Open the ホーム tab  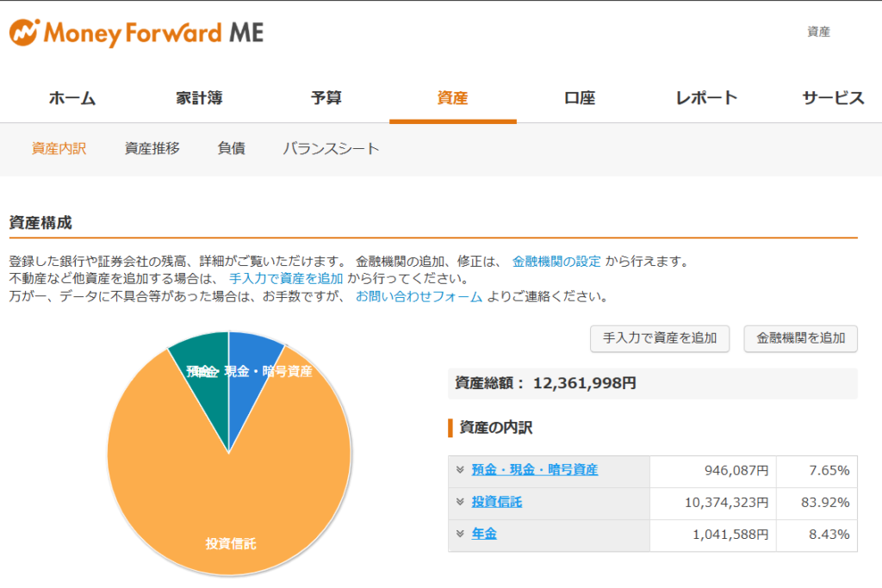point(71,98)
